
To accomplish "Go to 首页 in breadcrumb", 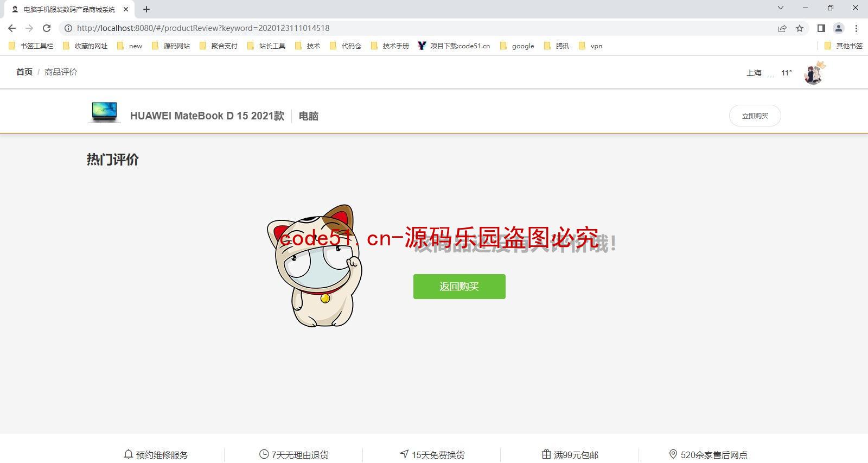I will [x=24, y=72].
